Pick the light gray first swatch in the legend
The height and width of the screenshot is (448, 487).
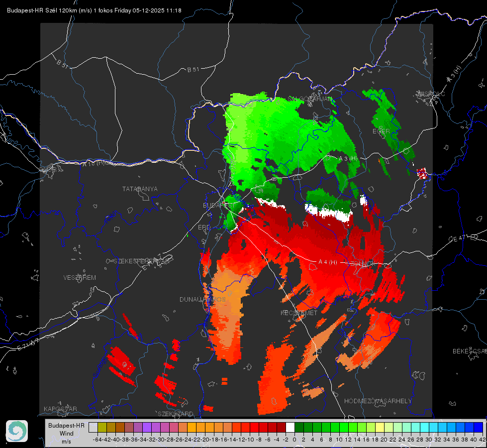point(93,427)
